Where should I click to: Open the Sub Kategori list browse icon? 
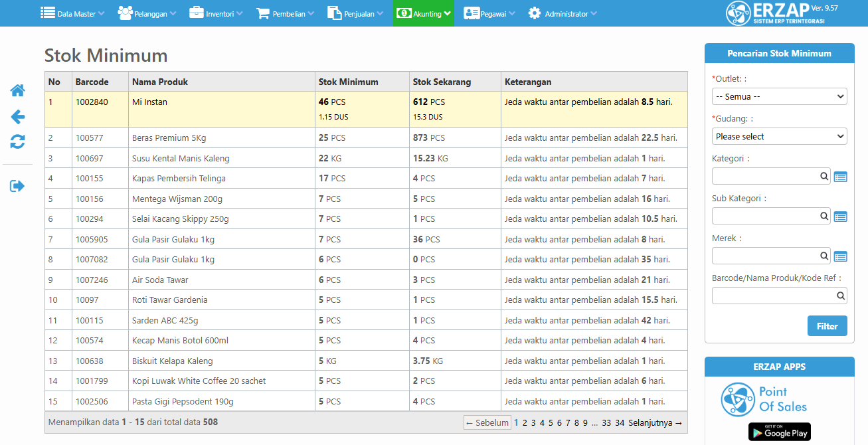[x=840, y=217]
